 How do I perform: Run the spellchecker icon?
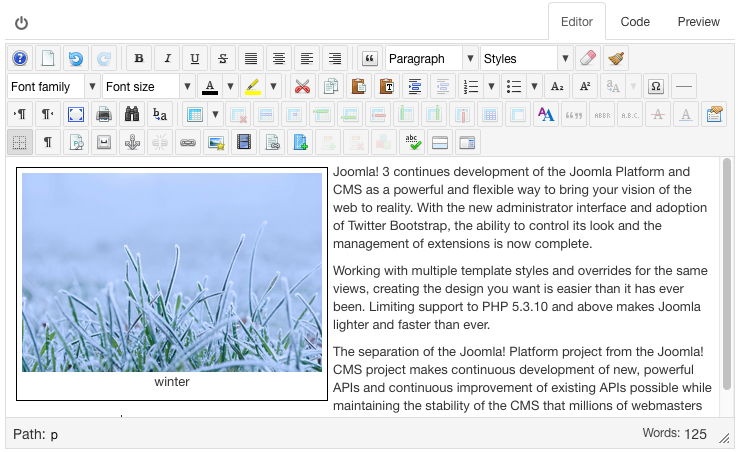click(412, 143)
